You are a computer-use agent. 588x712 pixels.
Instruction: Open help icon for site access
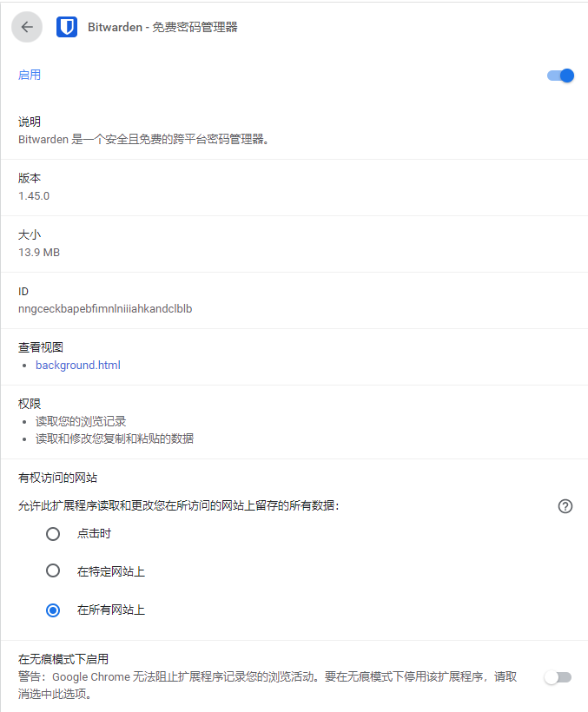click(x=565, y=506)
